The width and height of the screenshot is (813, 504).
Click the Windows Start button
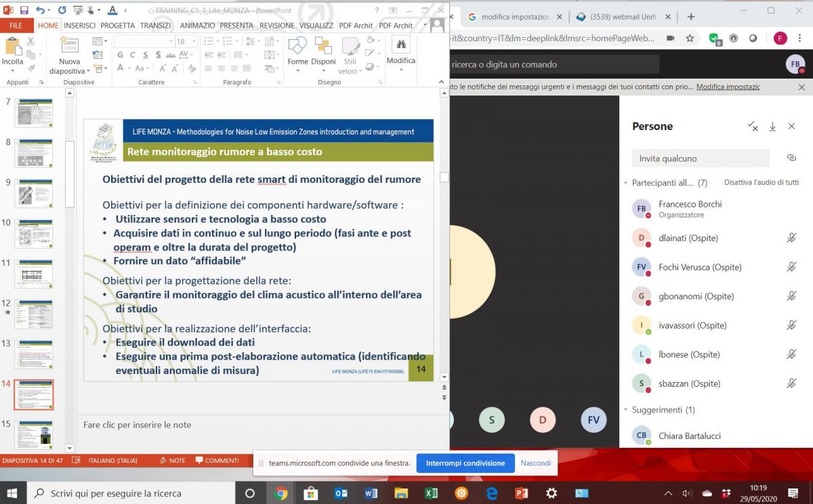(x=13, y=493)
